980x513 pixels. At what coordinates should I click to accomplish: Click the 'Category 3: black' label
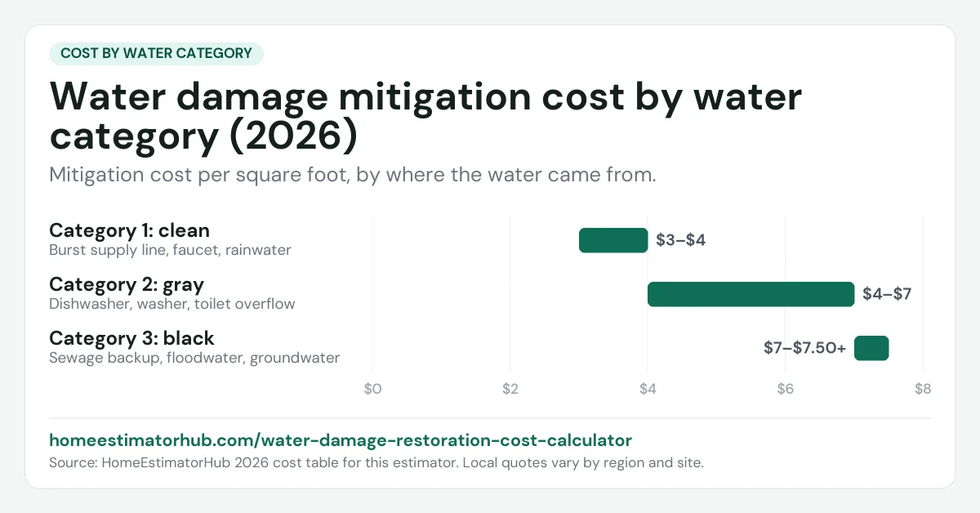pyautogui.click(x=131, y=338)
